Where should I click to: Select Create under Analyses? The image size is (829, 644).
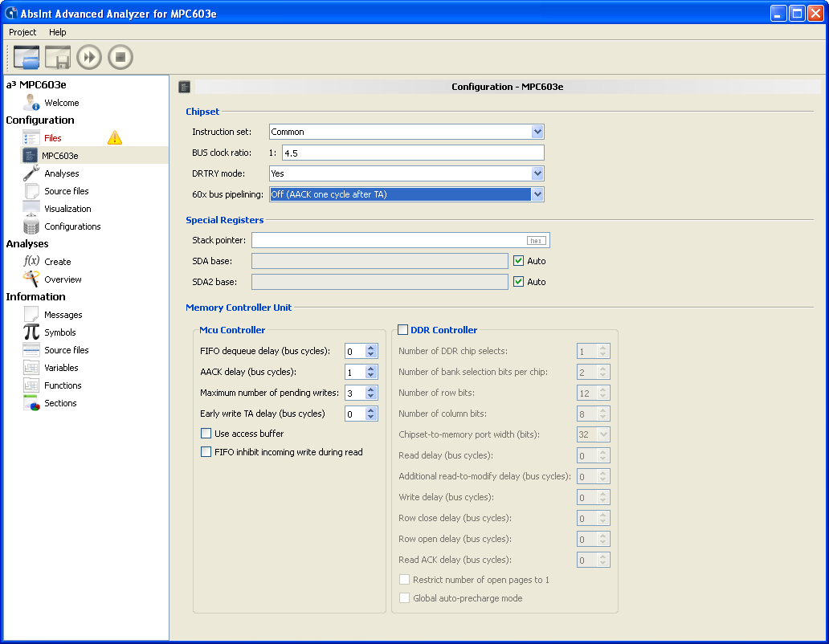click(x=58, y=262)
